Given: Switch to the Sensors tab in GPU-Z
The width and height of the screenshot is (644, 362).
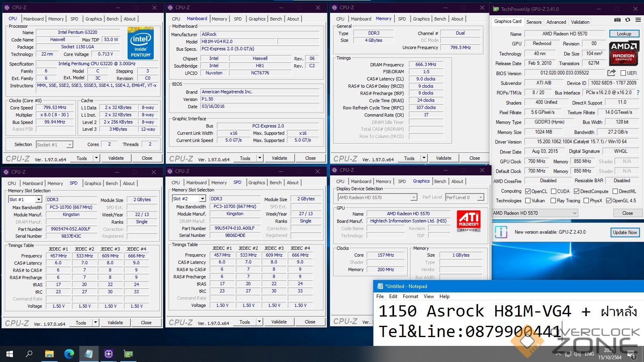Looking at the screenshot, I should pyautogui.click(x=534, y=22).
